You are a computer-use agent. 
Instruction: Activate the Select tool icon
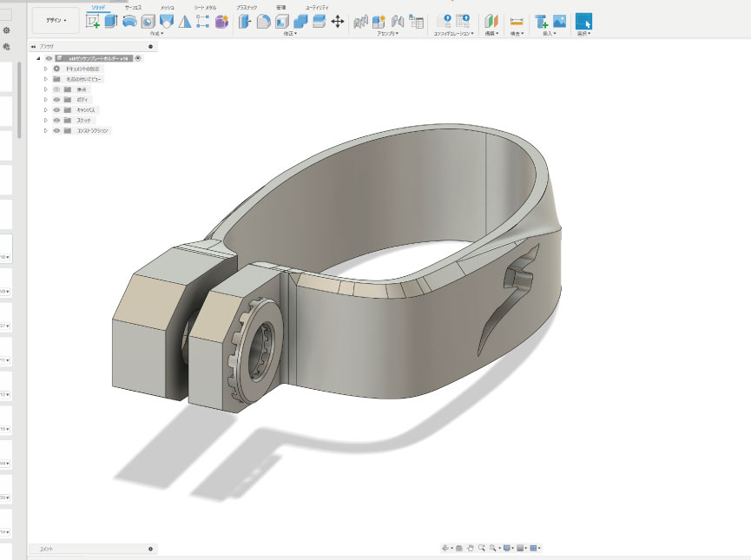pyautogui.click(x=583, y=22)
